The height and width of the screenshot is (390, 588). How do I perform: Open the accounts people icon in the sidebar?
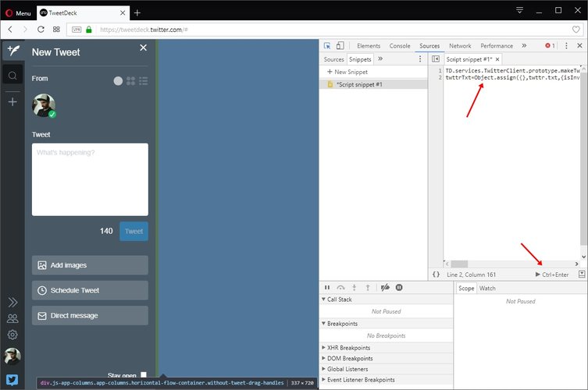(12, 318)
